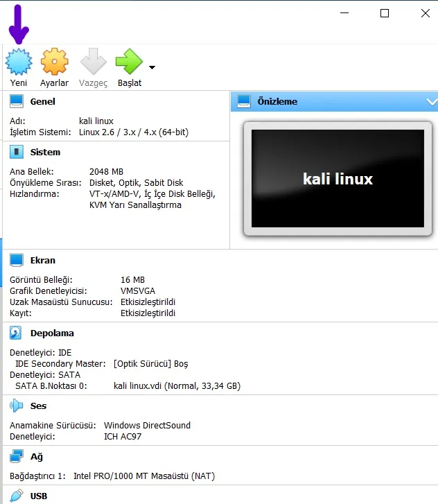Click the kali linux preview thumbnail
This screenshot has height=504, width=438.
338,179
